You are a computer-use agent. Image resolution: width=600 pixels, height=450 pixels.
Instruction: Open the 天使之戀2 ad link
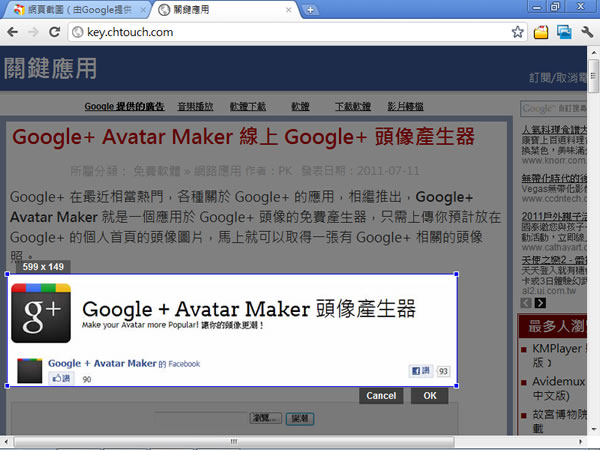click(554, 260)
